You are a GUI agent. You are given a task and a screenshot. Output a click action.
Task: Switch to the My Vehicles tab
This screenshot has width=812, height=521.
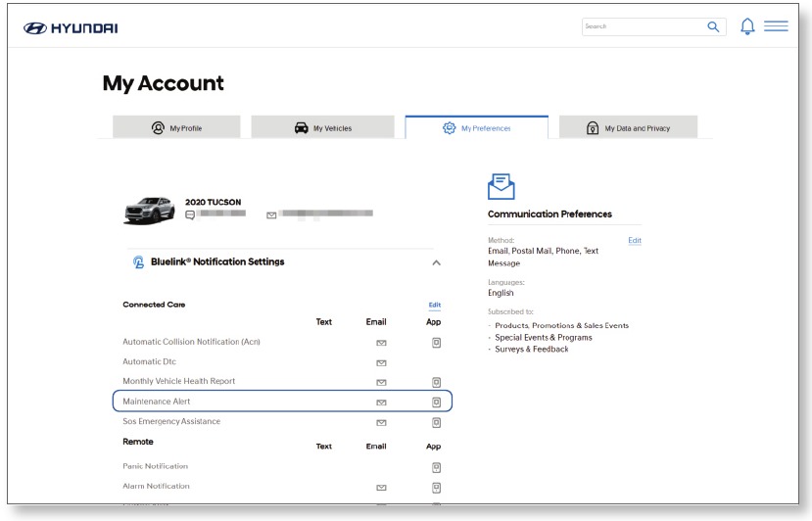click(x=322, y=127)
